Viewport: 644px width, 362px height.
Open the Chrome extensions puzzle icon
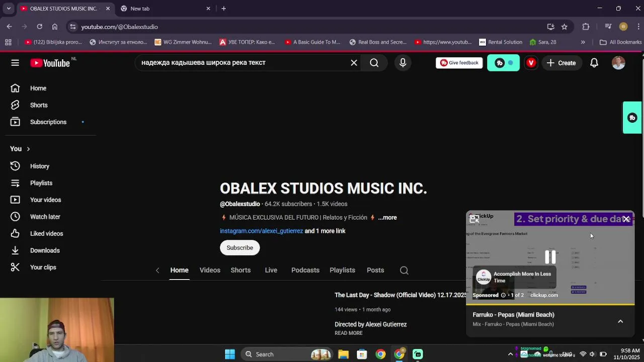[586, 27]
